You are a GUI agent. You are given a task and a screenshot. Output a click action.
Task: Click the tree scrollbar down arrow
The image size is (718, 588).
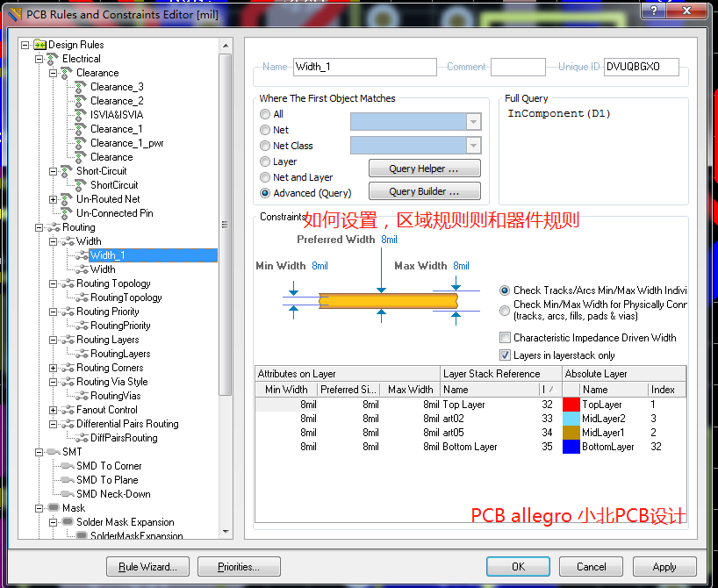[x=226, y=532]
